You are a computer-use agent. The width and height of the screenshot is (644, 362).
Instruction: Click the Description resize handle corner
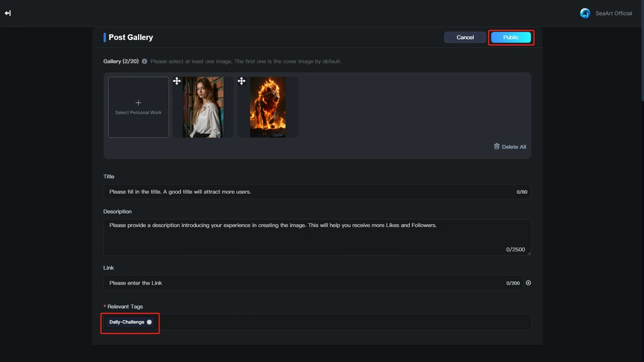coord(529,253)
